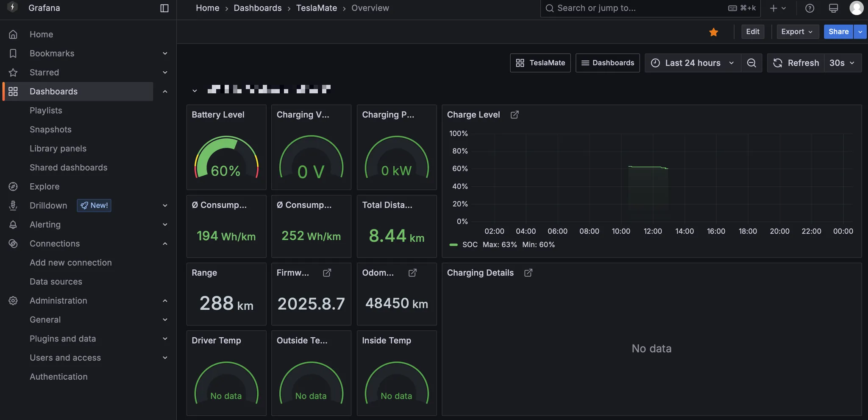Open Playlists in the sidebar
This screenshot has width=868, height=420.
point(46,111)
